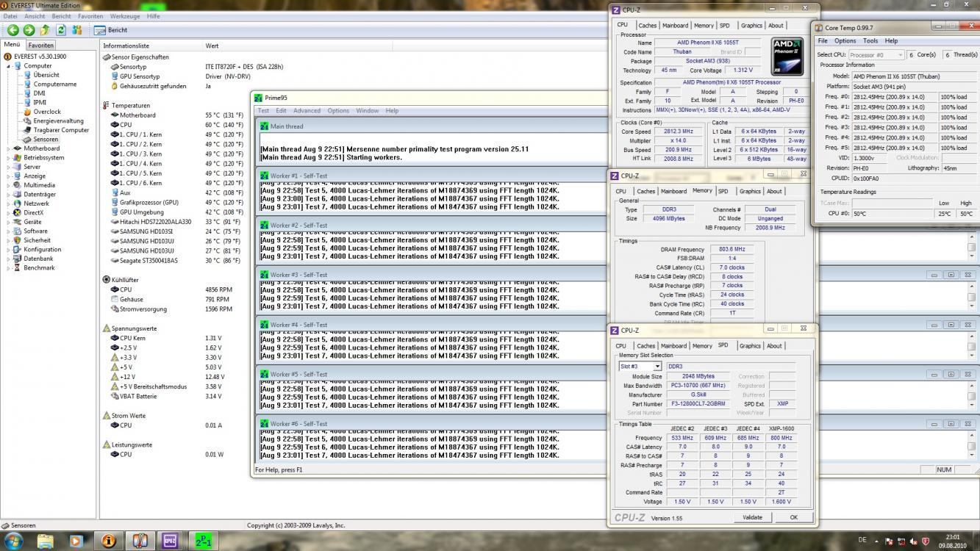This screenshot has height=551, width=980.
Task: Expand the Betriebssystem tree node
Action: point(9,157)
